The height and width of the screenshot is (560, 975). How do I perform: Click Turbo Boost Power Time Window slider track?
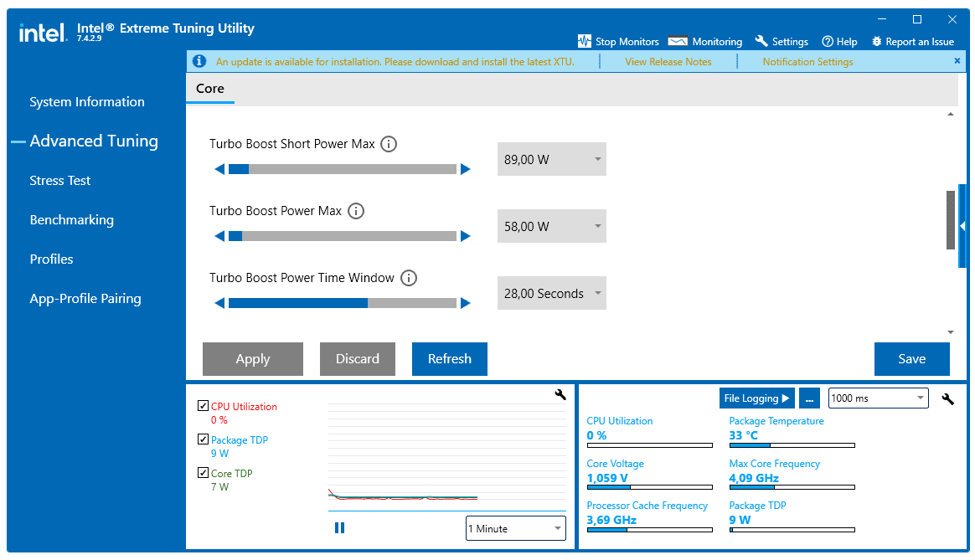[x=343, y=303]
